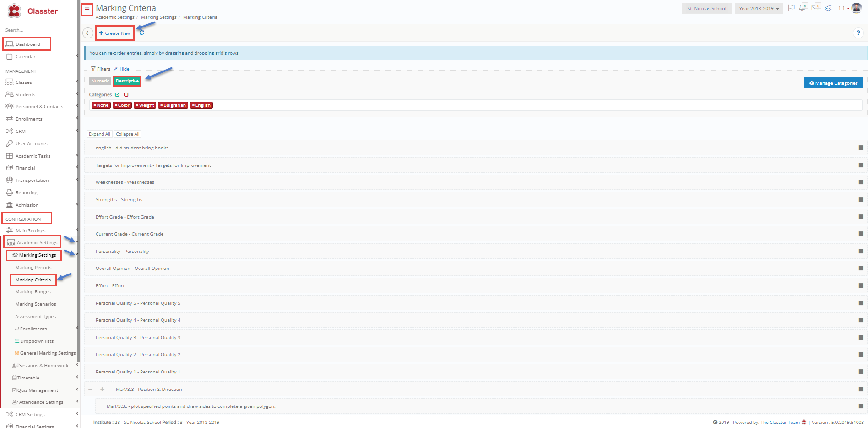The height and width of the screenshot is (428, 868).
Task: Open Calendar in the sidebar
Action: 25,56
